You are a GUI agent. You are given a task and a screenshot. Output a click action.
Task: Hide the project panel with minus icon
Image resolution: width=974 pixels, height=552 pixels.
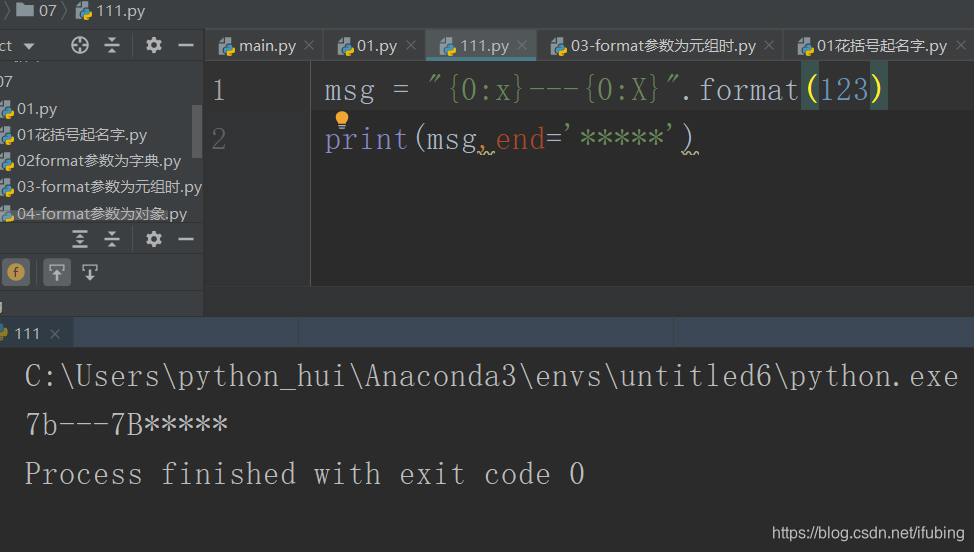186,45
